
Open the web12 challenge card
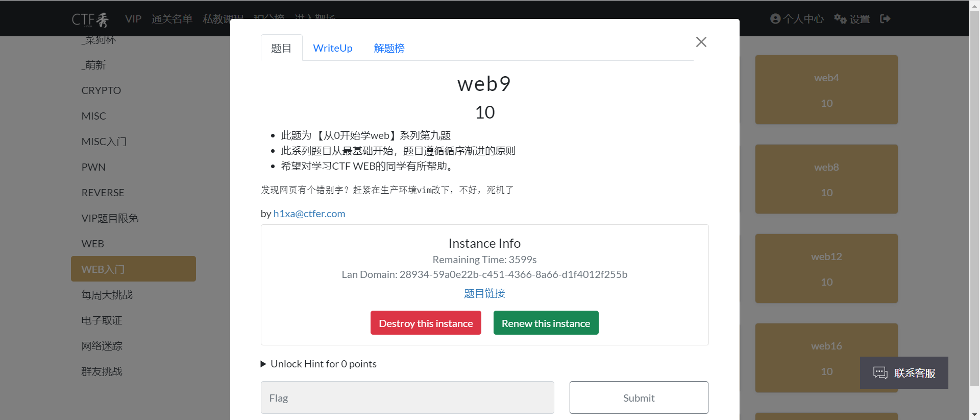coord(826,268)
